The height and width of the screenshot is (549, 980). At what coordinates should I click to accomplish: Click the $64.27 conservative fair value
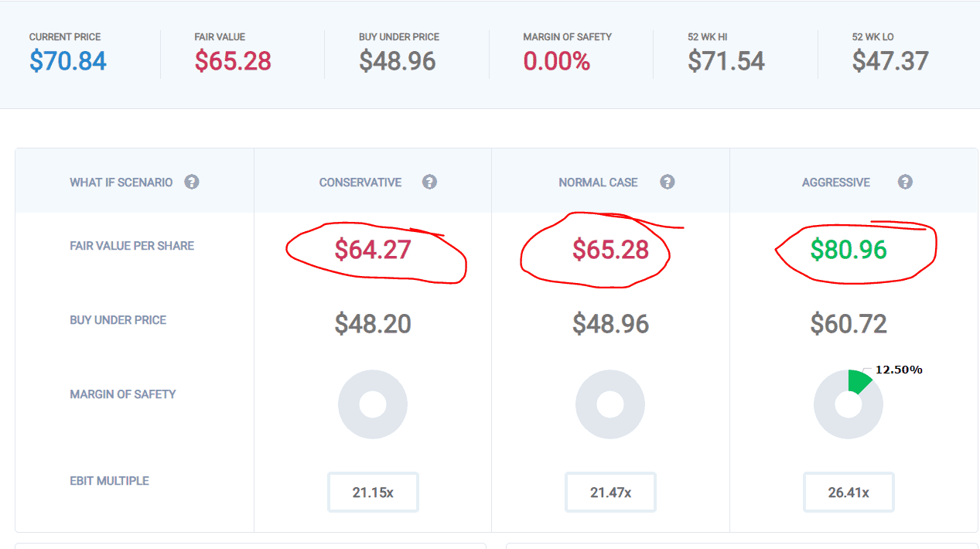[x=373, y=250]
